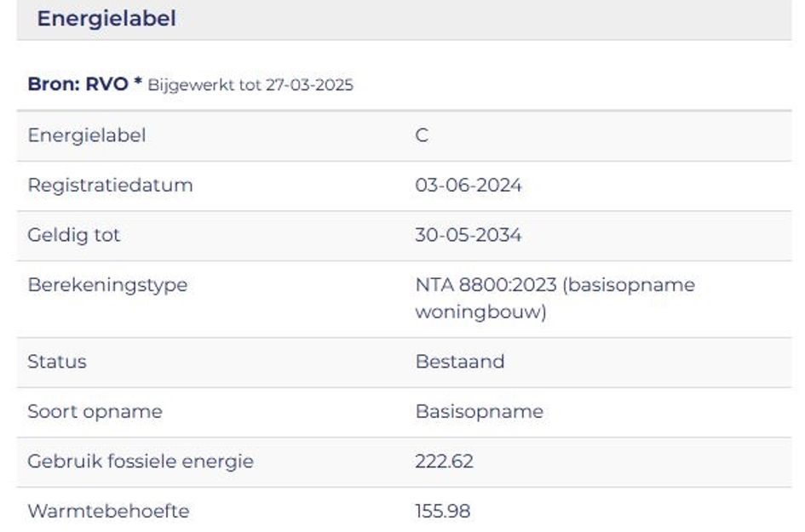The image size is (805, 532).
Task: Select the date 03-06-2024
Action: (469, 185)
